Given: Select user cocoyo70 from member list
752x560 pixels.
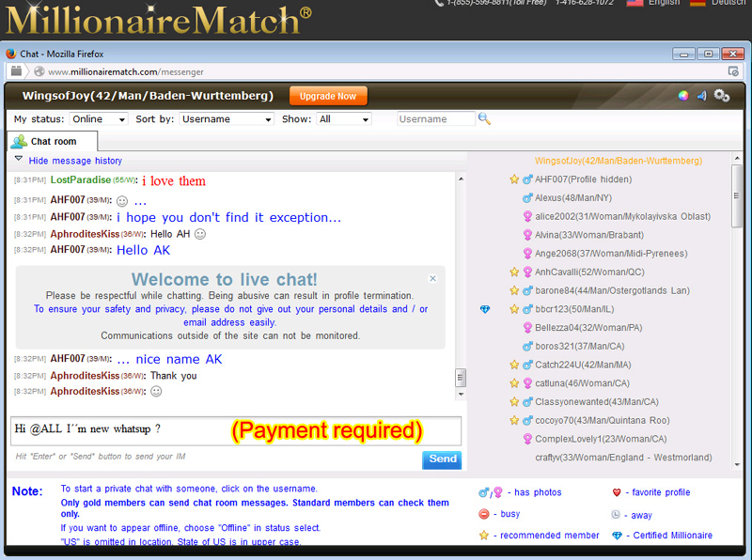Looking at the screenshot, I should click(x=603, y=421).
